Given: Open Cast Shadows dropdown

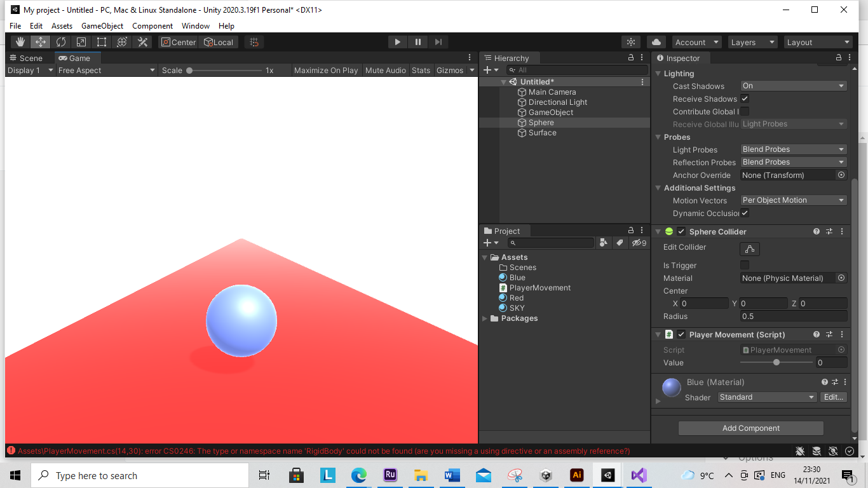Looking at the screenshot, I should [x=794, y=86].
